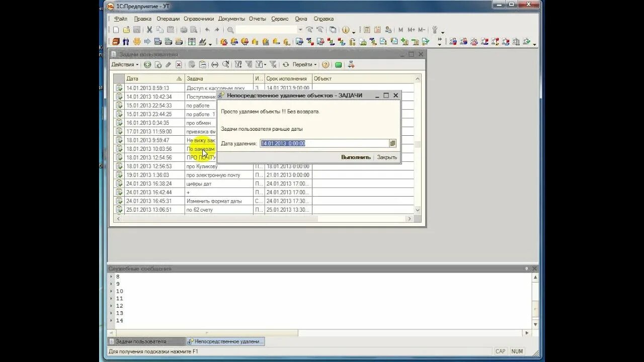Click the yellow question-mark help icon
The image size is (644, 362).
[x=326, y=64]
